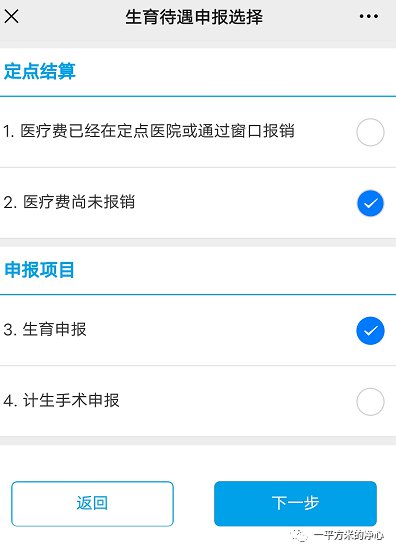The height and width of the screenshot is (553, 396).
Task: Proceed with the 下一步 button
Action: pos(295,504)
